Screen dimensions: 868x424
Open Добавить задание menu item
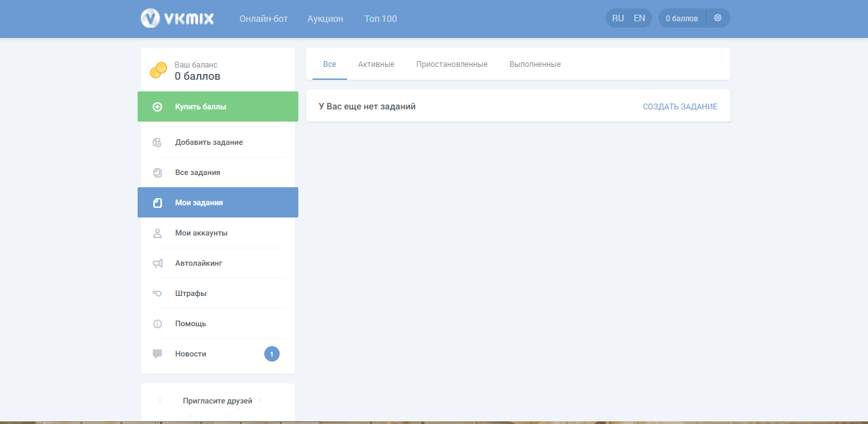tap(218, 142)
